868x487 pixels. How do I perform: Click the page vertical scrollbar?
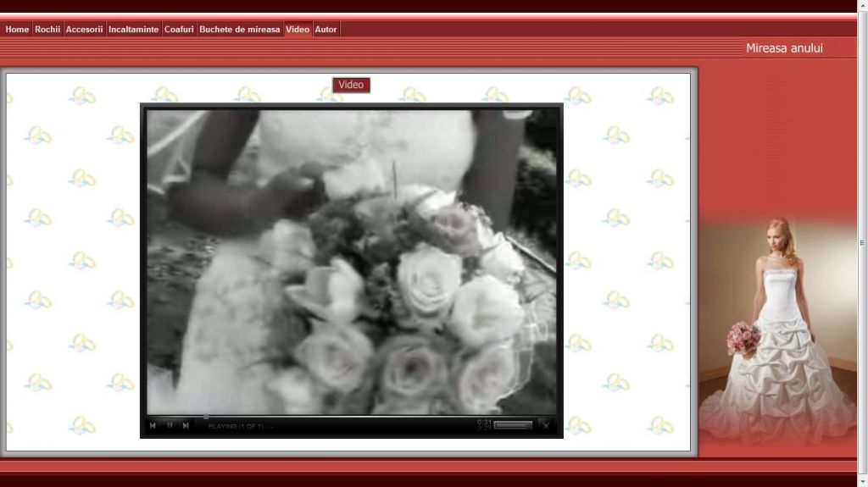point(862,243)
